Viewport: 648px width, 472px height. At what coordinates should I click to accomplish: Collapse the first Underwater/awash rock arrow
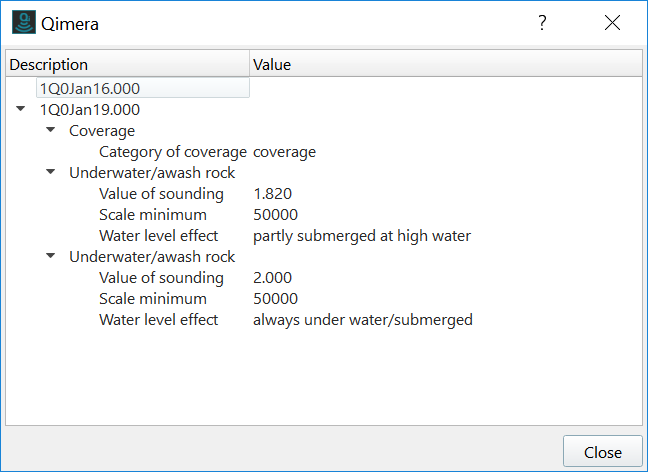[51, 173]
